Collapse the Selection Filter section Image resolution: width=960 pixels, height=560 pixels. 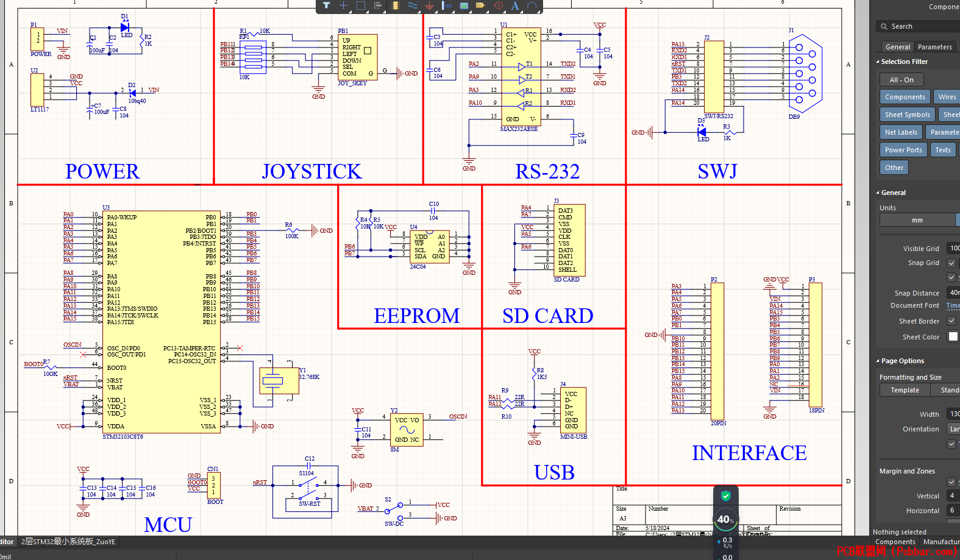coord(878,62)
